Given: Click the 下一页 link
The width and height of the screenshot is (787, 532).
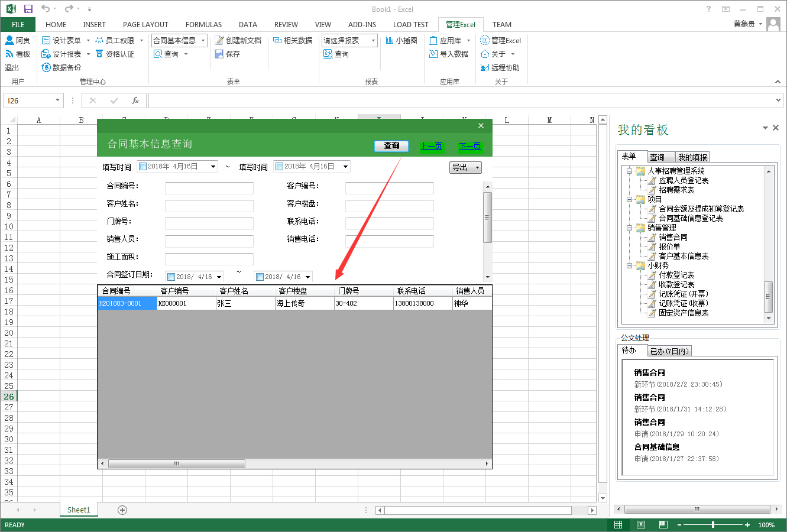Looking at the screenshot, I should [470, 146].
